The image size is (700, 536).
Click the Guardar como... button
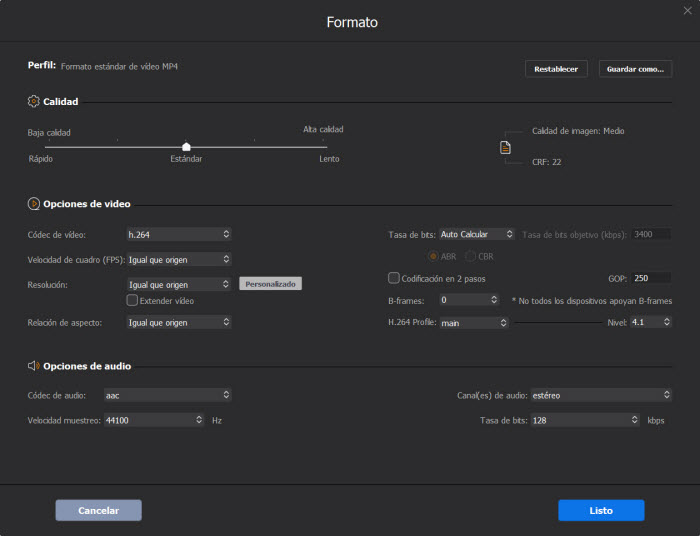(x=635, y=69)
